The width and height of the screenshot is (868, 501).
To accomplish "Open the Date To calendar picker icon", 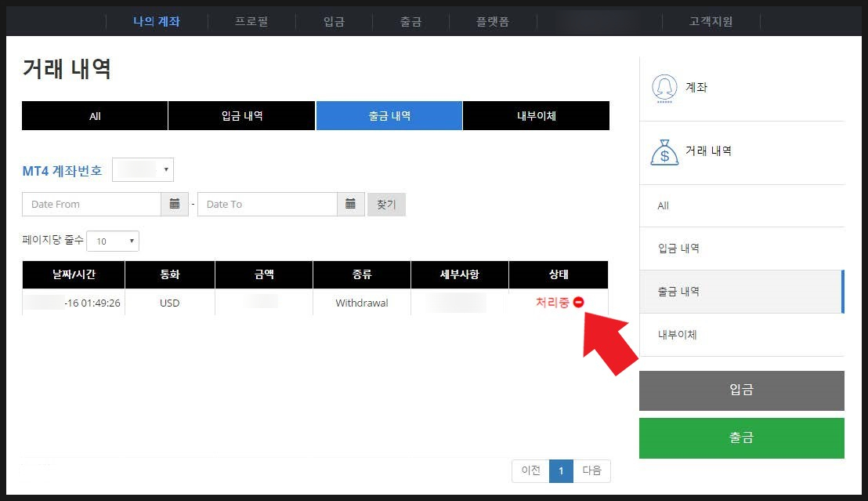I will click(x=350, y=205).
